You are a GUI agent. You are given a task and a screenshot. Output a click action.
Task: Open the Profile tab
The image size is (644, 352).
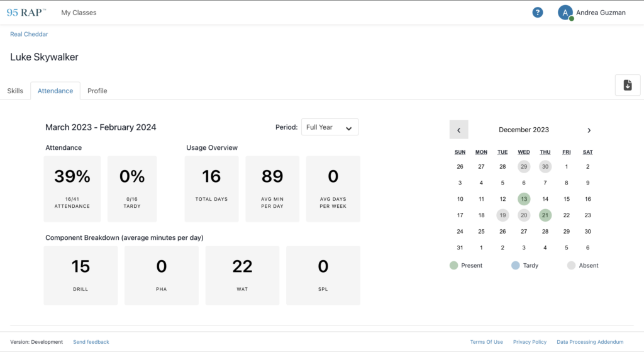(x=97, y=91)
